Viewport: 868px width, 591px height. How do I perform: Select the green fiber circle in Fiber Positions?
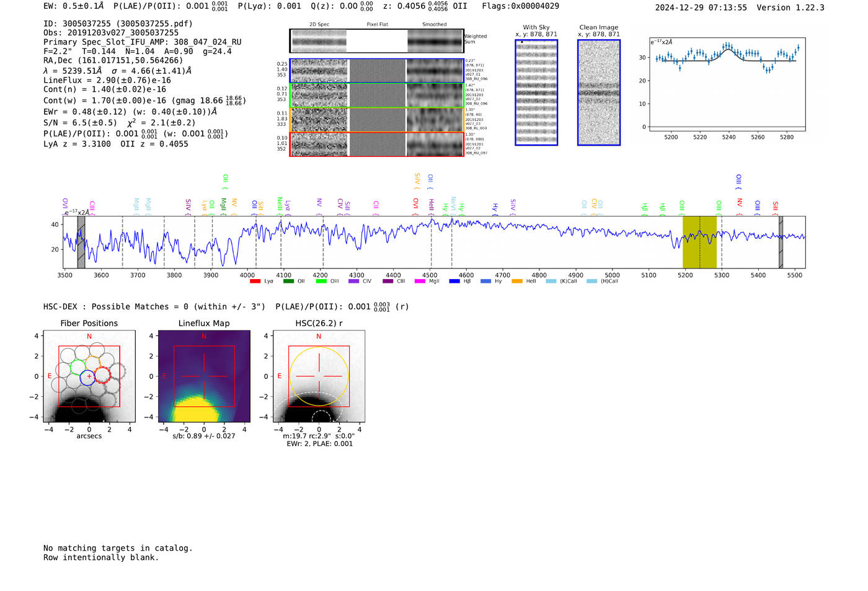point(78,367)
